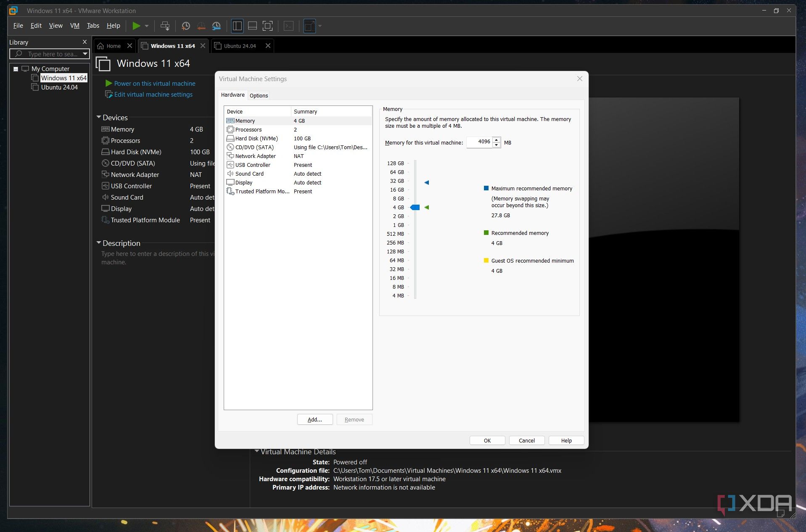Enter full screen mode from toolbar
This screenshot has width=806, height=532.
coord(267,26)
